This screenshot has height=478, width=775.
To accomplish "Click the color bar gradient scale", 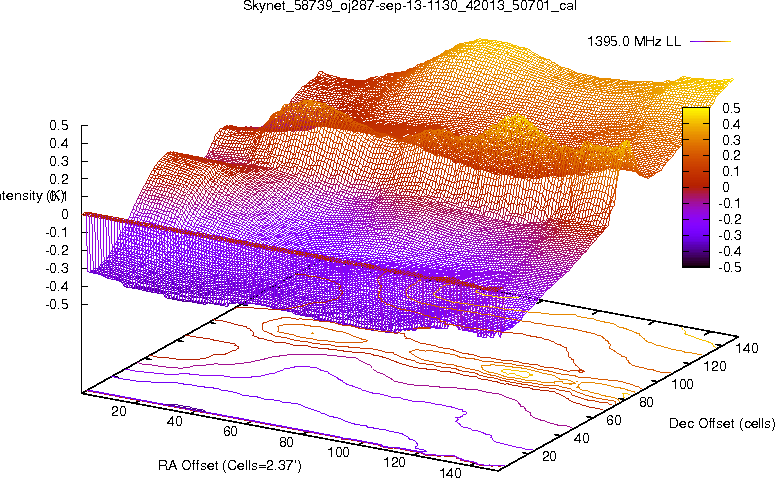I will [x=696, y=187].
